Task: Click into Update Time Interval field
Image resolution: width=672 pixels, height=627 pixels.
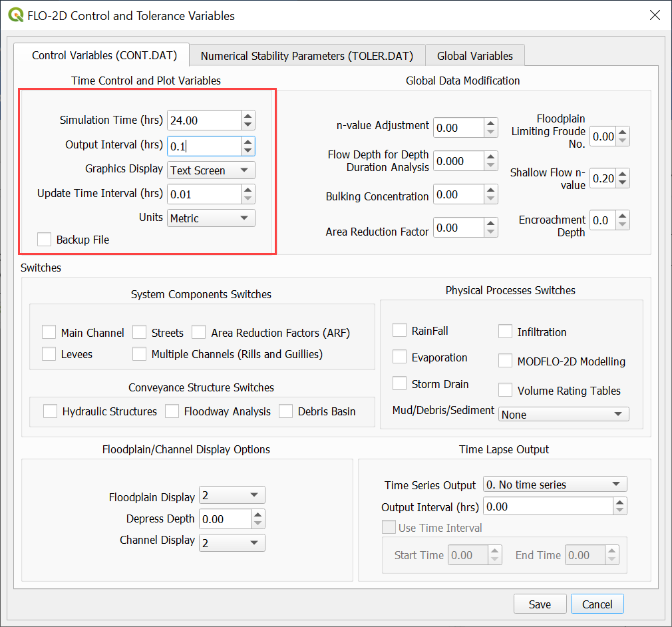Action: pos(203,194)
